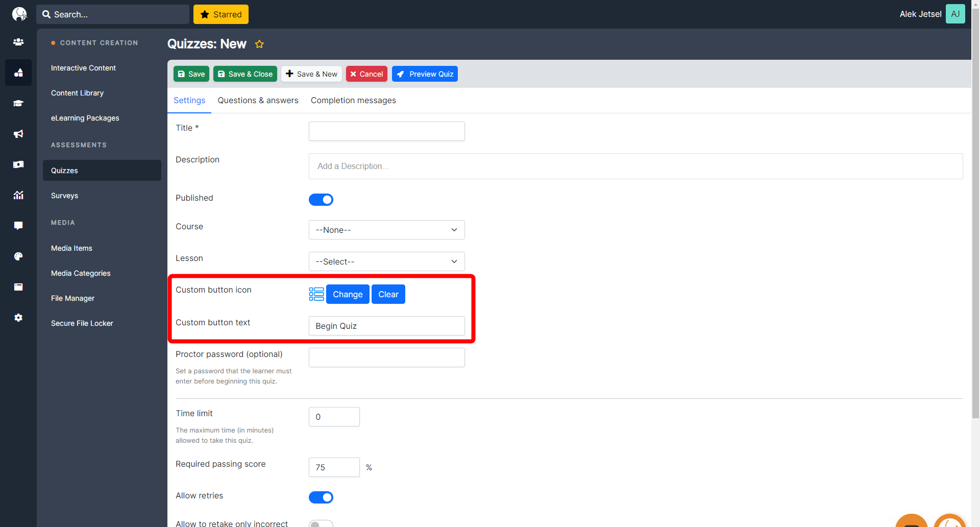Open the Courses section via graduation cap icon

point(18,103)
